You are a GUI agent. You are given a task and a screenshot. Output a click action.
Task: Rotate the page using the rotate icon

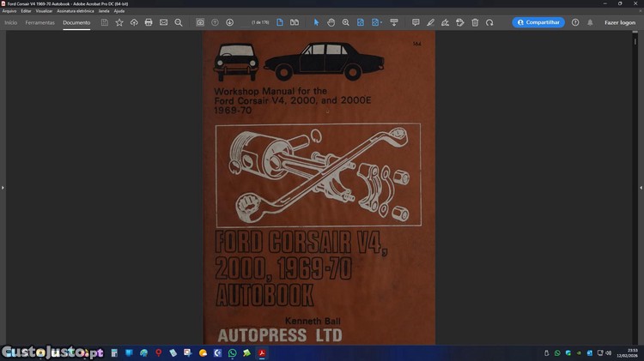tap(489, 22)
